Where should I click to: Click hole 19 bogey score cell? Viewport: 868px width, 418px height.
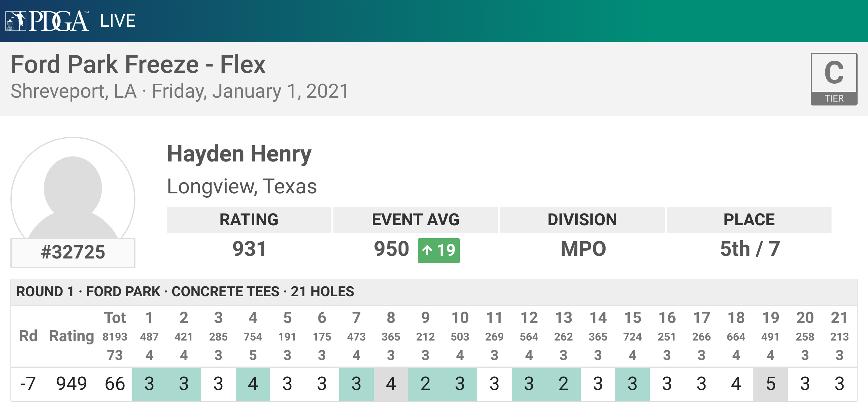(770, 383)
